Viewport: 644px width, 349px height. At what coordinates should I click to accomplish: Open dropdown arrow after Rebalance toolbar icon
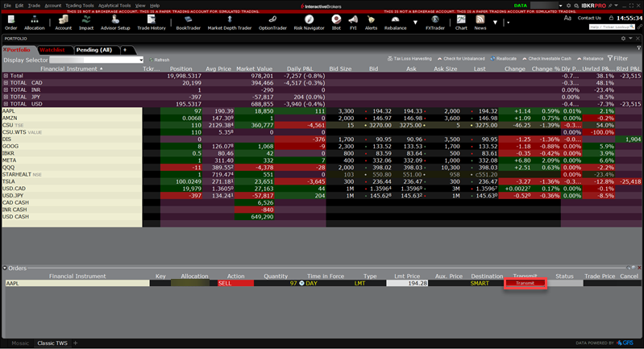click(415, 23)
